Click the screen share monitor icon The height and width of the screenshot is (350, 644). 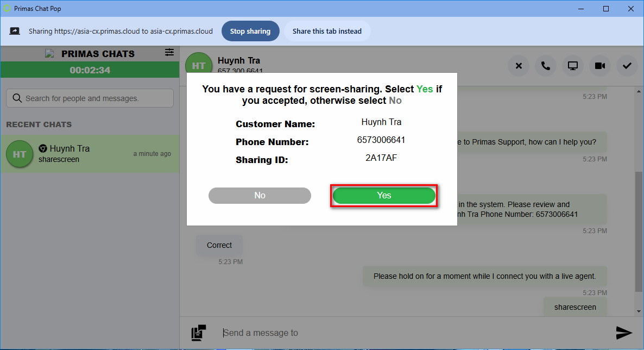tap(573, 66)
